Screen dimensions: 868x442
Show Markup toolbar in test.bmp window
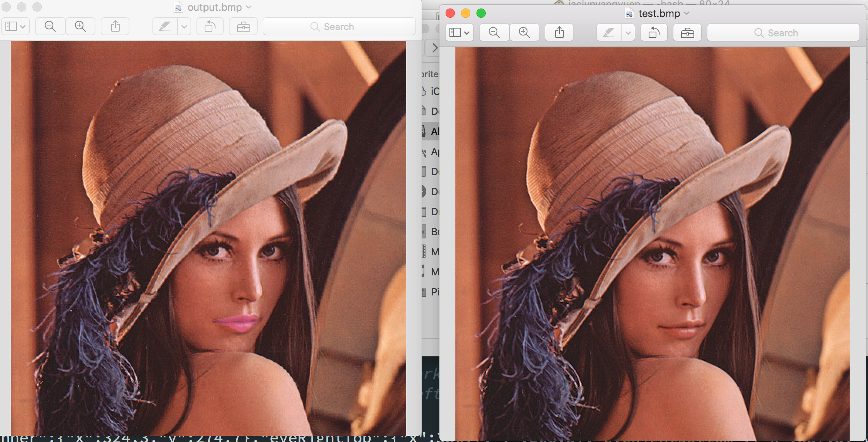(x=687, y=33)
